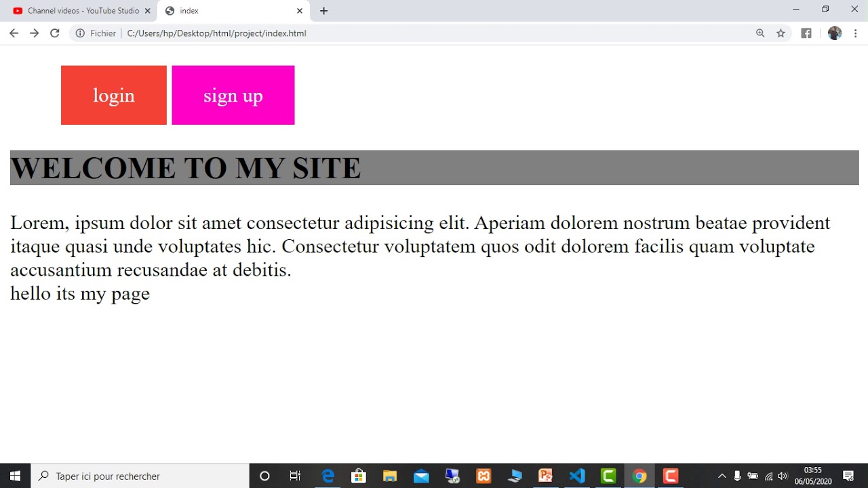Screen dimensions: 868x488
Task: Go forward in browser history
Action: point(34,33)
